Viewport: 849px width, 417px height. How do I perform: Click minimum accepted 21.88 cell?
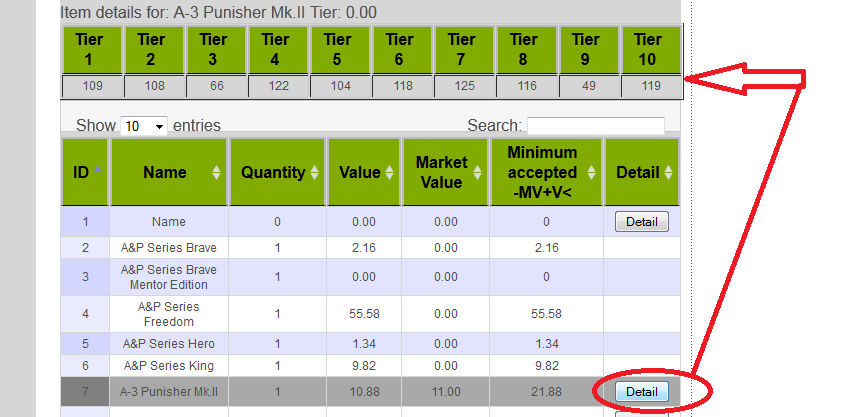[546, 392]
